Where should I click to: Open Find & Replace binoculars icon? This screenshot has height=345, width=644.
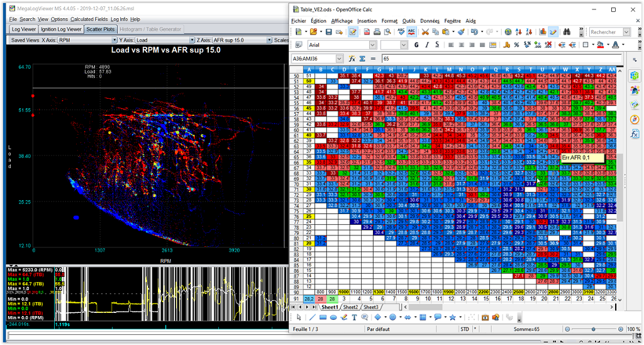568,31
